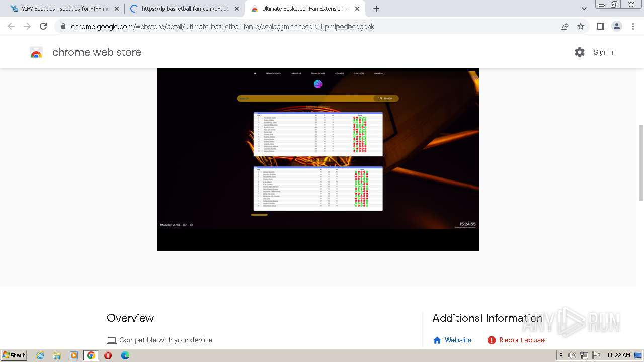Close the YIFY Subtitles tab

[x=117, y=9]
